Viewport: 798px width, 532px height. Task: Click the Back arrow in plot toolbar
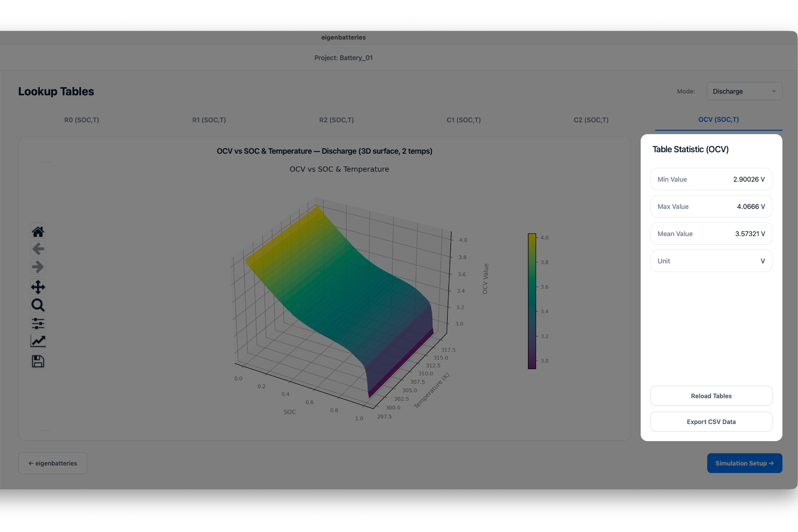coord(38,249)
